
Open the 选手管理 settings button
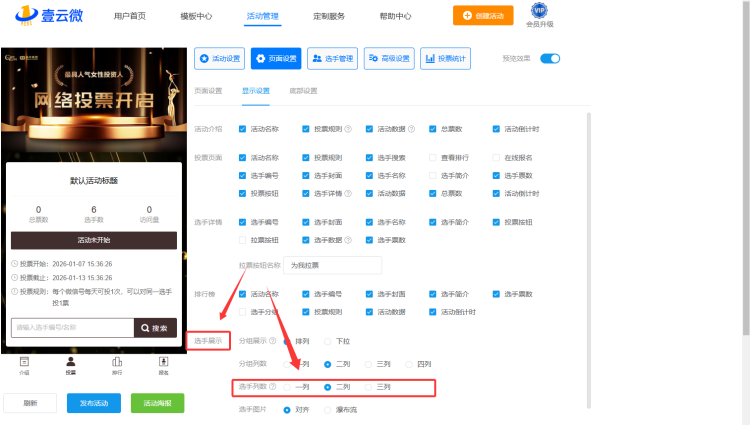tap(333, 59)
